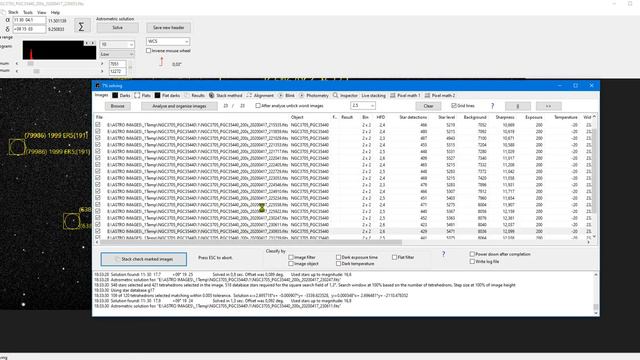Click the >> button

point(549,106)
